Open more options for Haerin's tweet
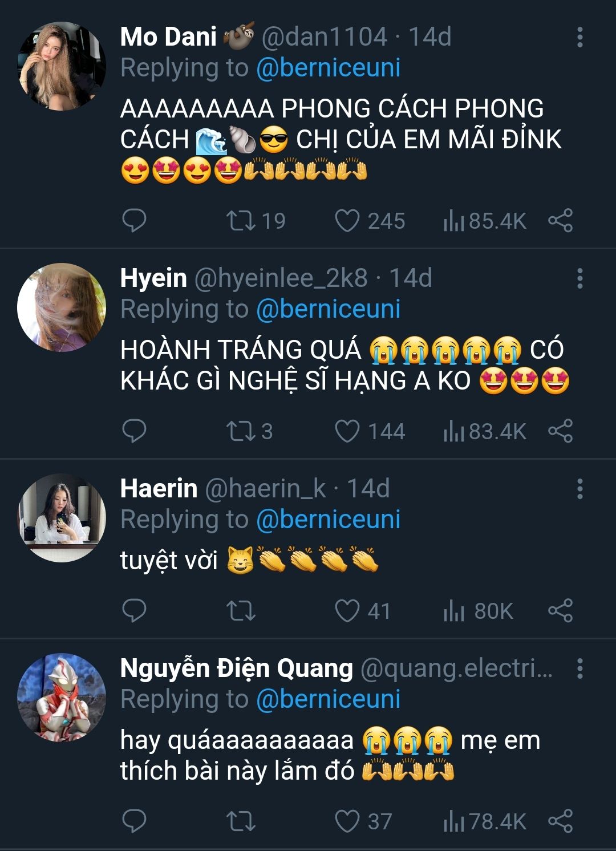616x851 pixels. coord(579,489)
